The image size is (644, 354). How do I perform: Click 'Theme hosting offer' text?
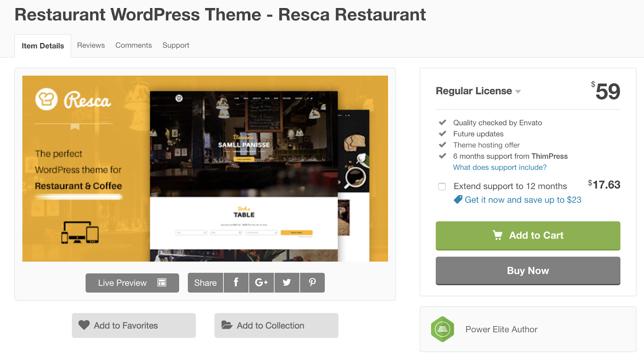point(486,145)
